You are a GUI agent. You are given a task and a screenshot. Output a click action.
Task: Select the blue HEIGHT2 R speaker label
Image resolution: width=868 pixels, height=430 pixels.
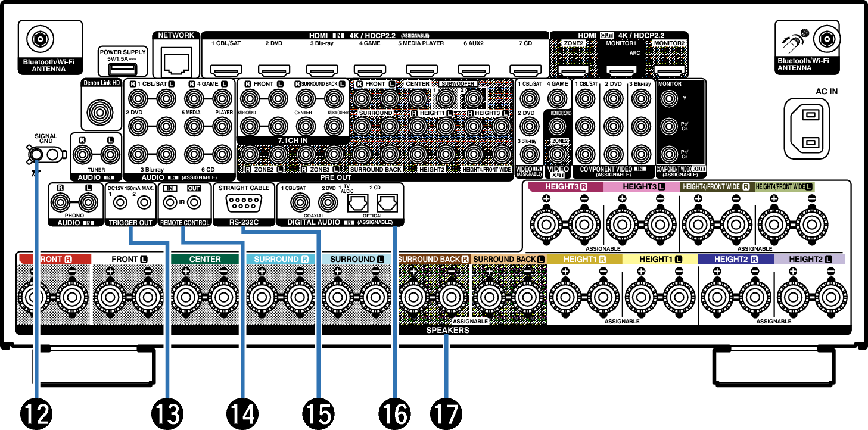point(735,260)
